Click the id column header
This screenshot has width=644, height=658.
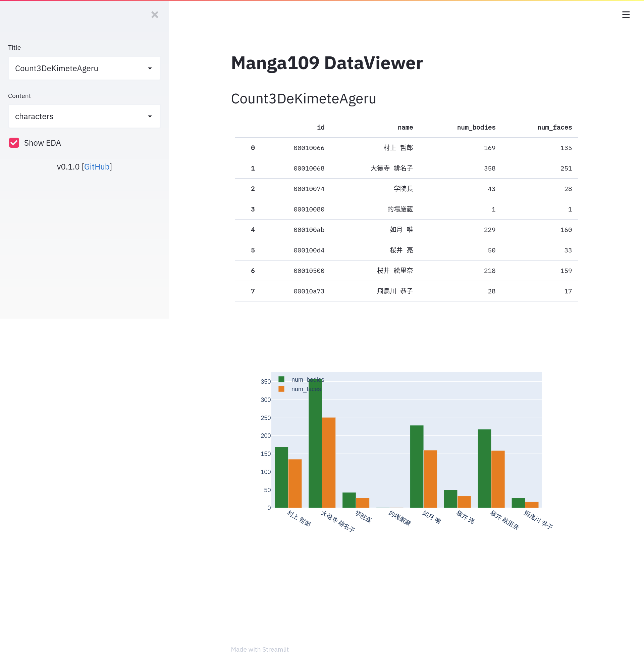320,127
